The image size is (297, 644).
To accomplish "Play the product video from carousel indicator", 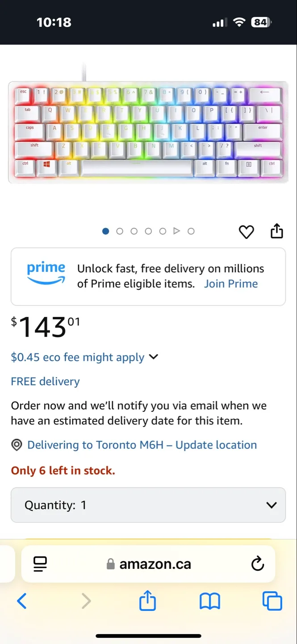I will point(177,231).
